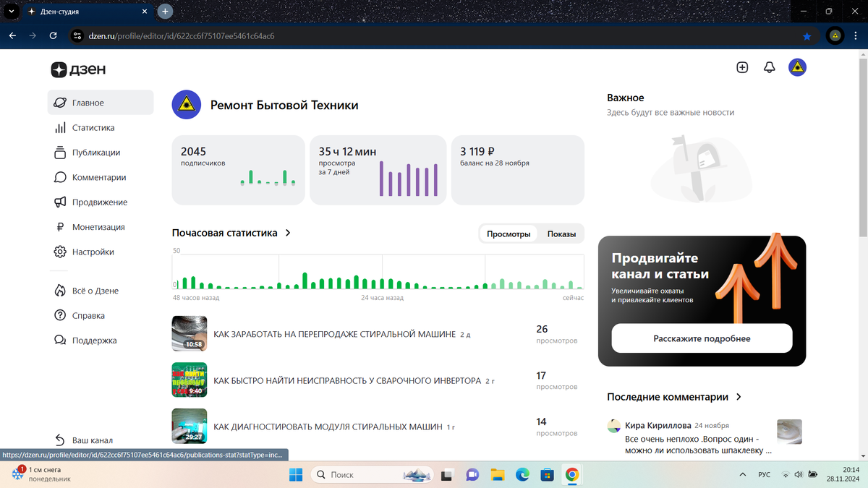Bookmark this page with the star icon
The image size is (868, 488).
point(807,35)
